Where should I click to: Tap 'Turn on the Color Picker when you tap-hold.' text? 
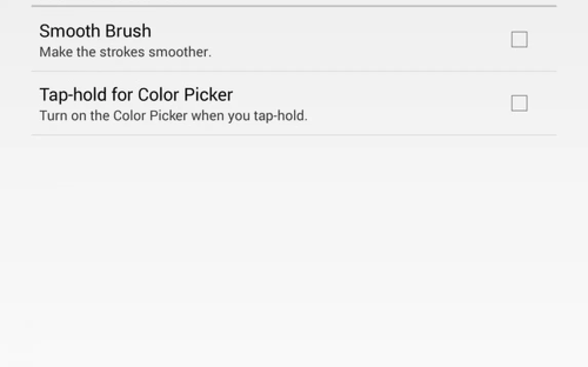(x=173, y=116)
